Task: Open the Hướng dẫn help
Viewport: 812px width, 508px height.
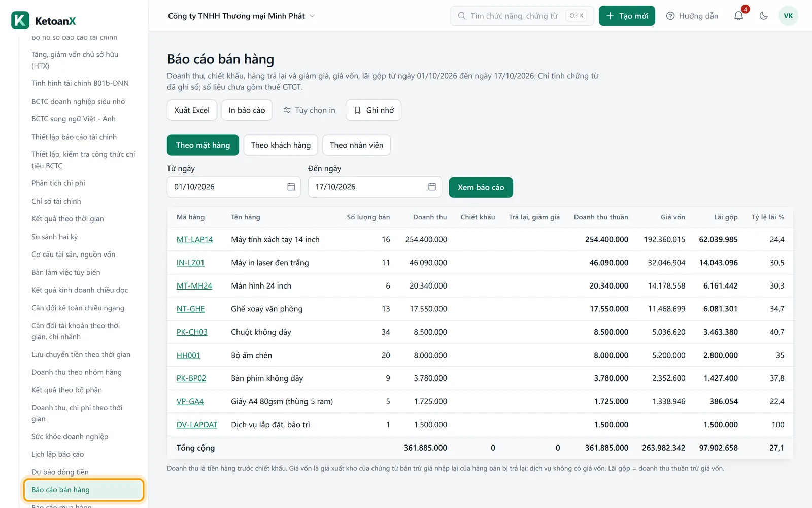Action: click(x=692, y=16)
